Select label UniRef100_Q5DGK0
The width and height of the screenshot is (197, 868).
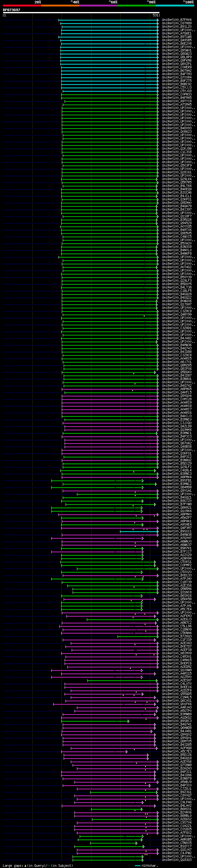(x=176, y=372)
